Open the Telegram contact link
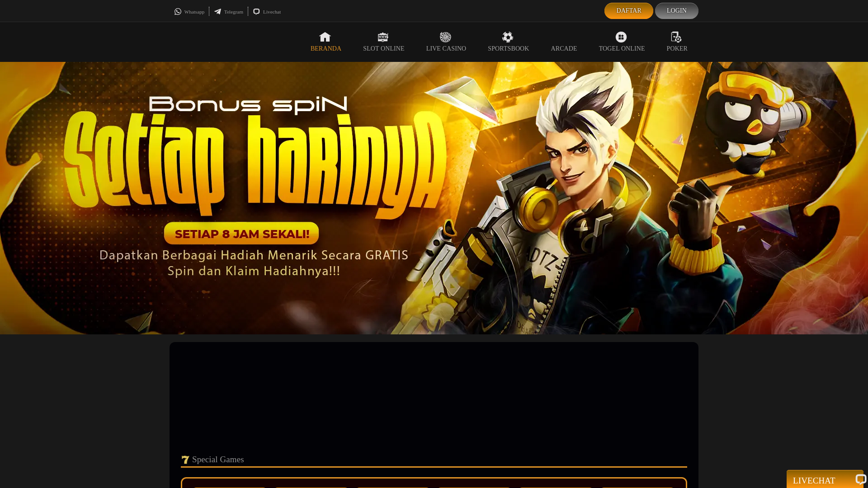Screen dimensions: 868x488 point(229,12)
